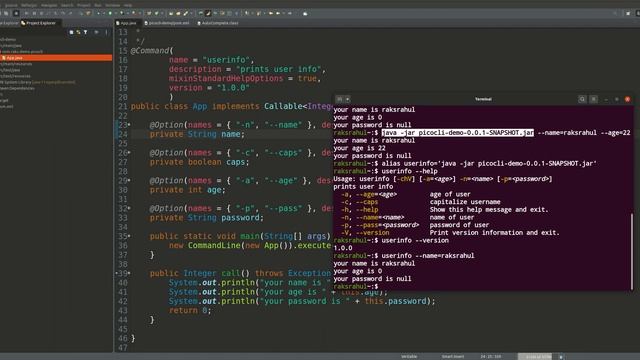
Task: Open the Project Explorer view menu
Action: 107,32
